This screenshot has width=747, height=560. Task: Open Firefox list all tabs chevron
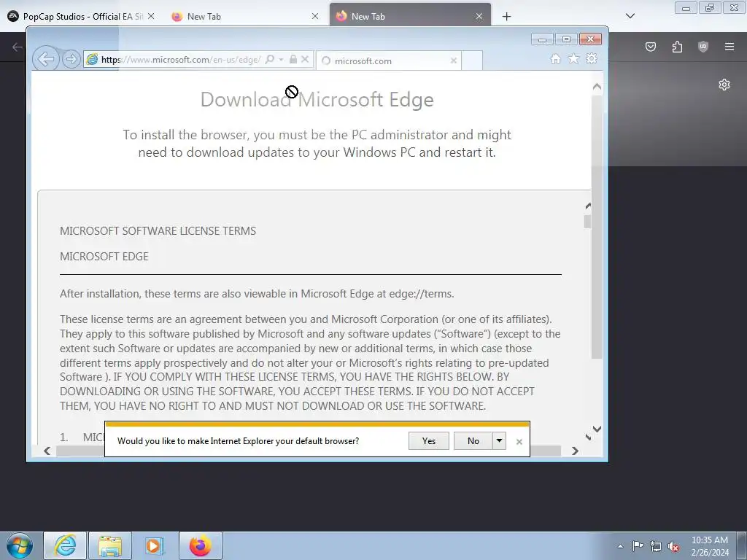630,16
